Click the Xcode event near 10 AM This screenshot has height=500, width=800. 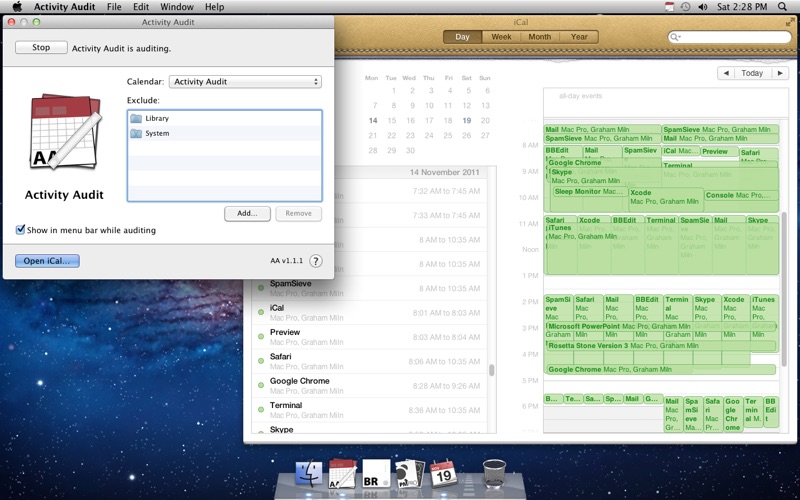coord(666,197)
